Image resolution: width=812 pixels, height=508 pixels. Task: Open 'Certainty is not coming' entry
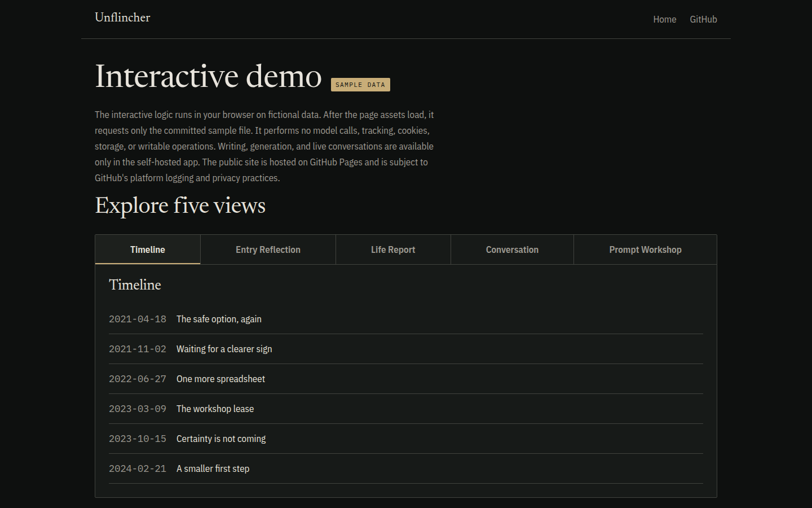point(406,439)
